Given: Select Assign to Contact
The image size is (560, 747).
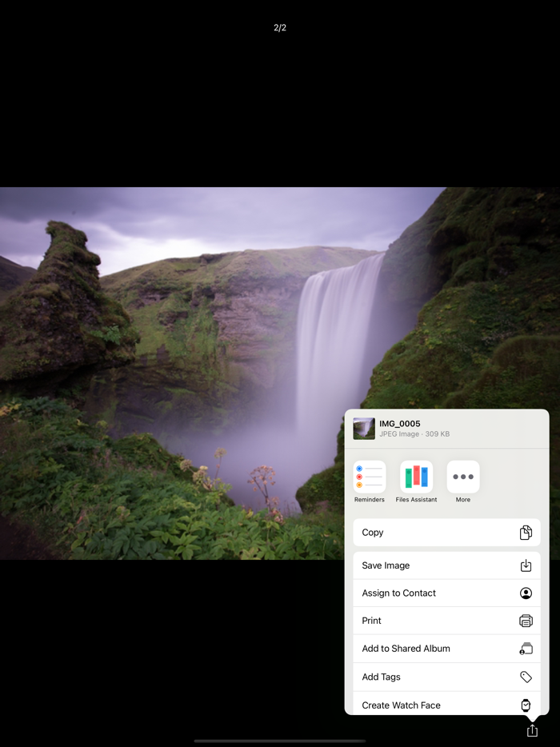Looking at the screenshot, I should pos(446,593).
